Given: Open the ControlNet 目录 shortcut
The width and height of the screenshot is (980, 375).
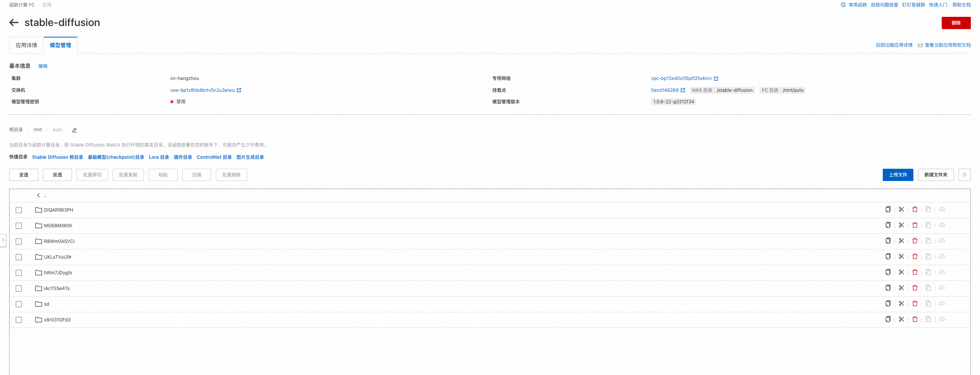Looking at the screenshot, I should pos(214,157).
